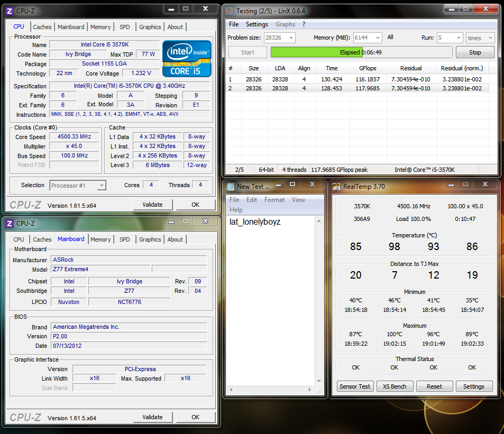Open the Format menu in Notepad
The image size is (504, 434).
[x=274, y=200]
